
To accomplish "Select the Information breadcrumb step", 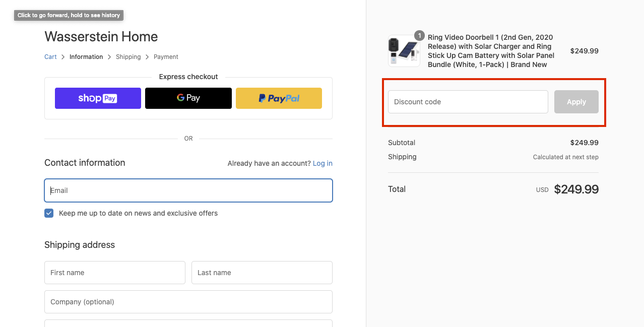I will tap(86, 57).
